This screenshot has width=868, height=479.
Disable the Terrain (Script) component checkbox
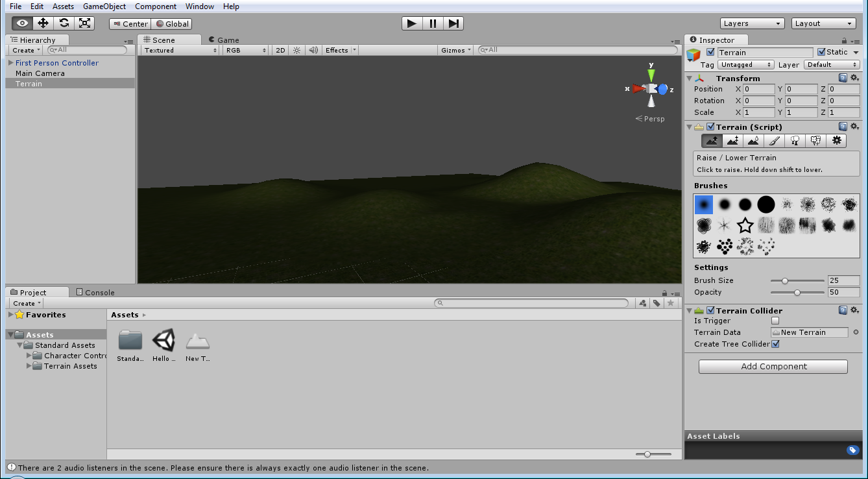[x=710, y=127]
